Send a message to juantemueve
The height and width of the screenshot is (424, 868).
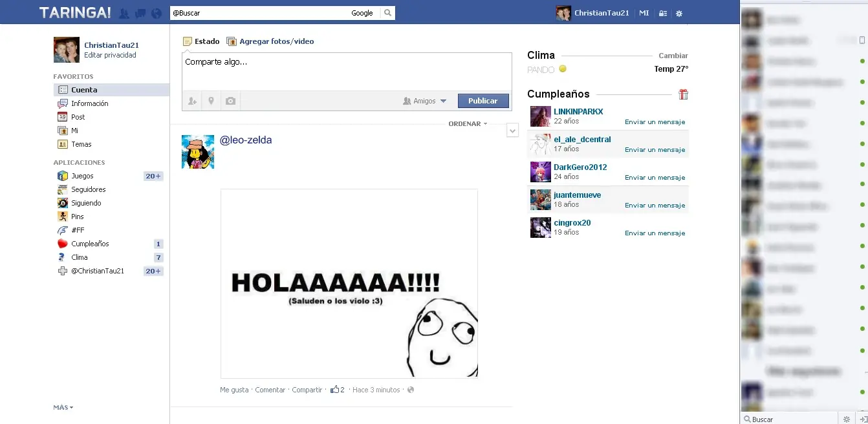(655, 206)
